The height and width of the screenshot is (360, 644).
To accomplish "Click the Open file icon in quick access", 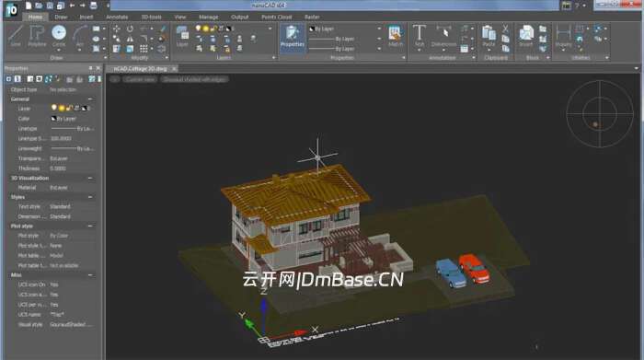I will [39, 6].
